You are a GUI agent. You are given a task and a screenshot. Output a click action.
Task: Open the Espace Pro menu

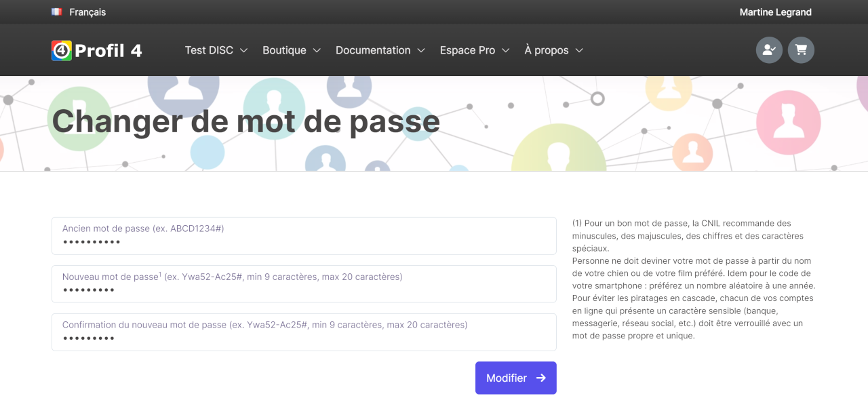pyautogui.click(x=467, y=50)
